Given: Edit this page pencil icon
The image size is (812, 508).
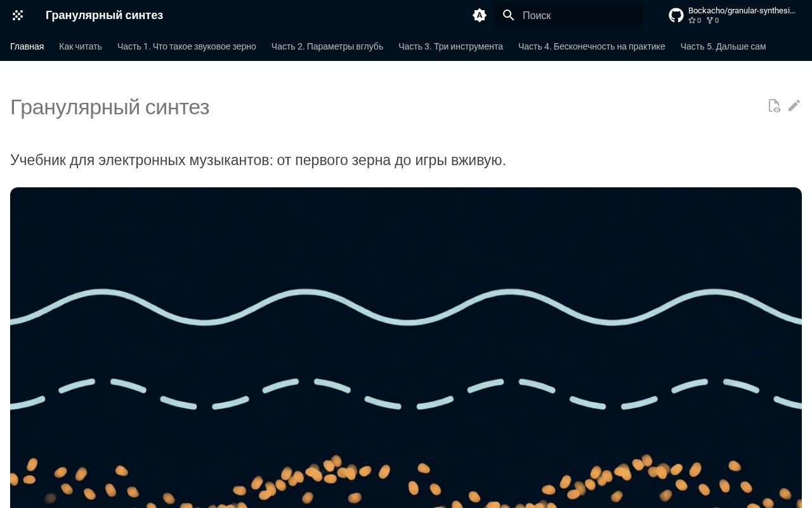Looking at the screenshot, I should (794, 105).
